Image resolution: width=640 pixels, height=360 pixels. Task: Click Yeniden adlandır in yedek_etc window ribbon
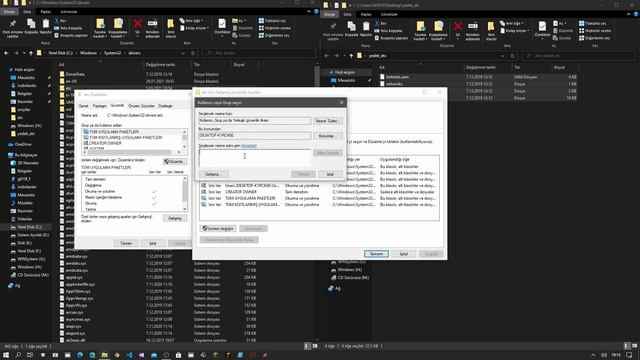tap(473, 31)
